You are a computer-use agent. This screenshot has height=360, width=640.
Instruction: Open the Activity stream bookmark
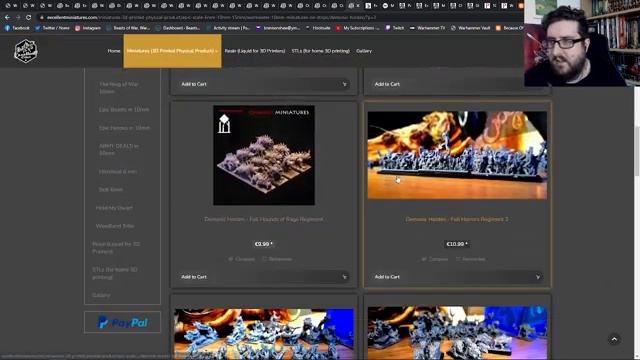tap(228, 28)
